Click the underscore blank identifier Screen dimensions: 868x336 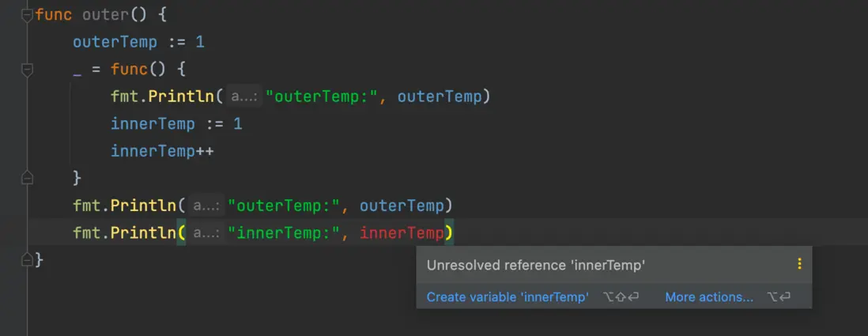click(77, 70)
